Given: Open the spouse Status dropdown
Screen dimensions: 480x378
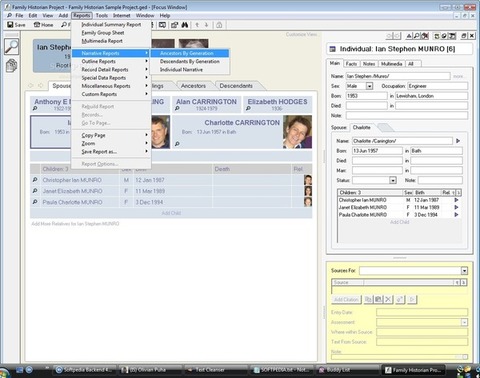Looking at the screenshot, I should point(393,180).
